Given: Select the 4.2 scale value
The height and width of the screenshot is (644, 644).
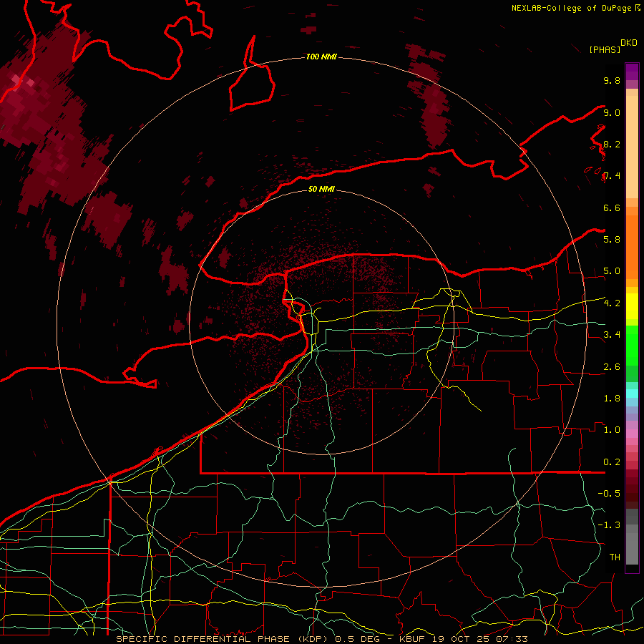Looking at the screenshot, I should pyautogui.click(x=612, y=303).
